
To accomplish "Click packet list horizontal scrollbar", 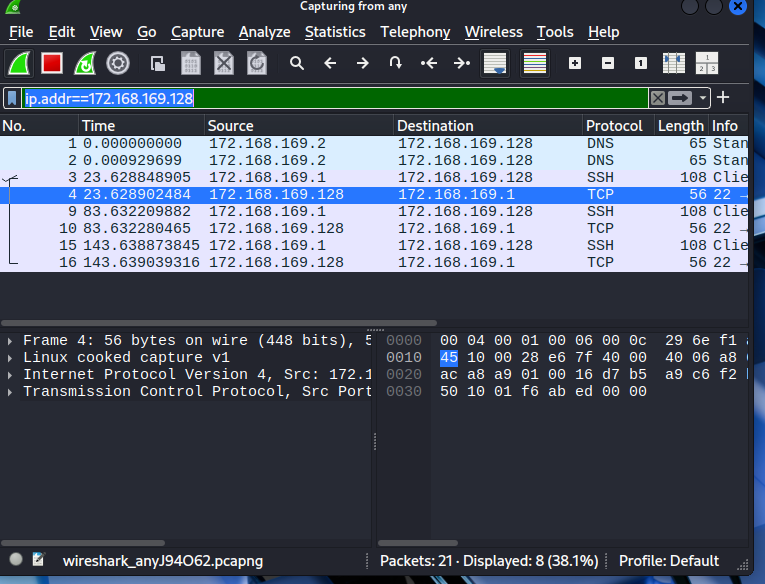I will click(x=219, y=323).
